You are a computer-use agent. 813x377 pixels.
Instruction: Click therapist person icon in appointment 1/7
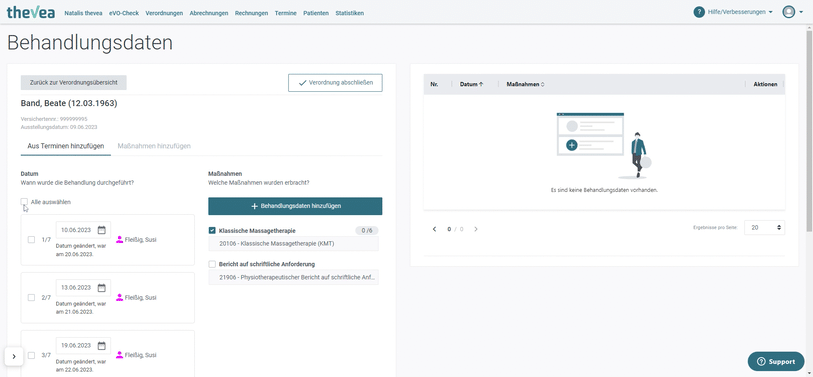tap(120, 240)
